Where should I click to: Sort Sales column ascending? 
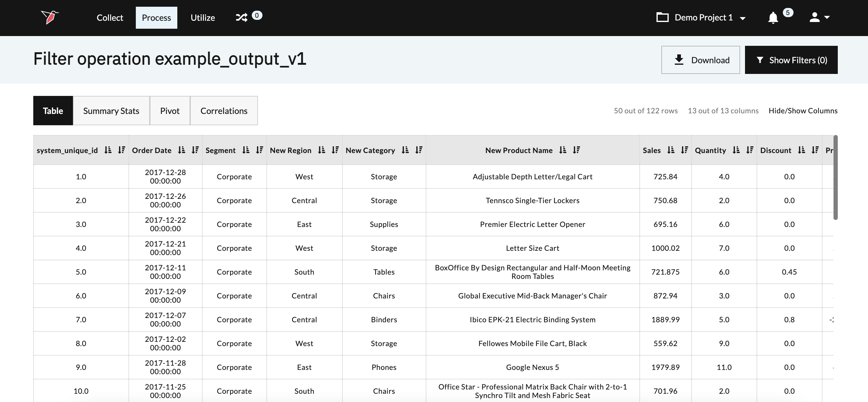(x=671, y=150)
